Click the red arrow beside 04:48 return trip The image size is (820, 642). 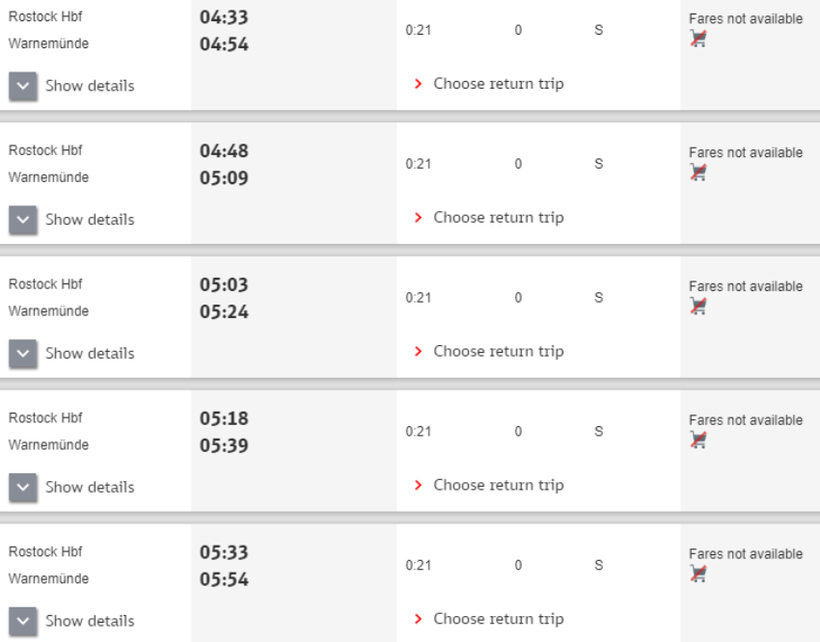[x=419, y=218]
